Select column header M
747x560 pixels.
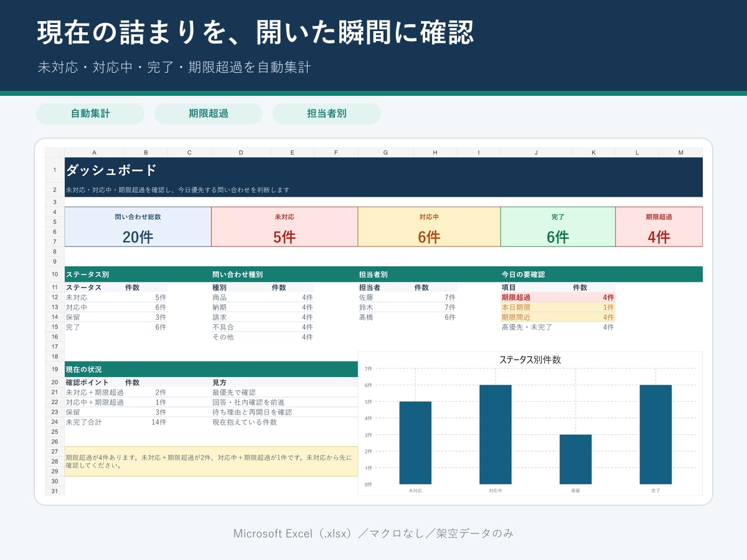(x=680, y=152)
